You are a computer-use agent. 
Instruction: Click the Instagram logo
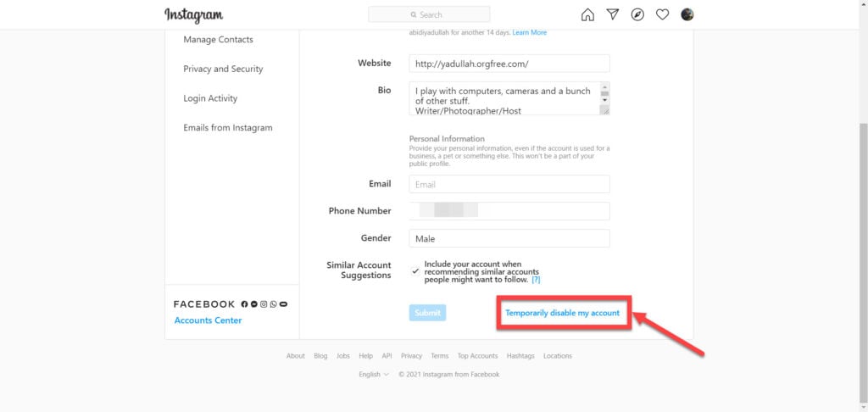click(194, 15)
